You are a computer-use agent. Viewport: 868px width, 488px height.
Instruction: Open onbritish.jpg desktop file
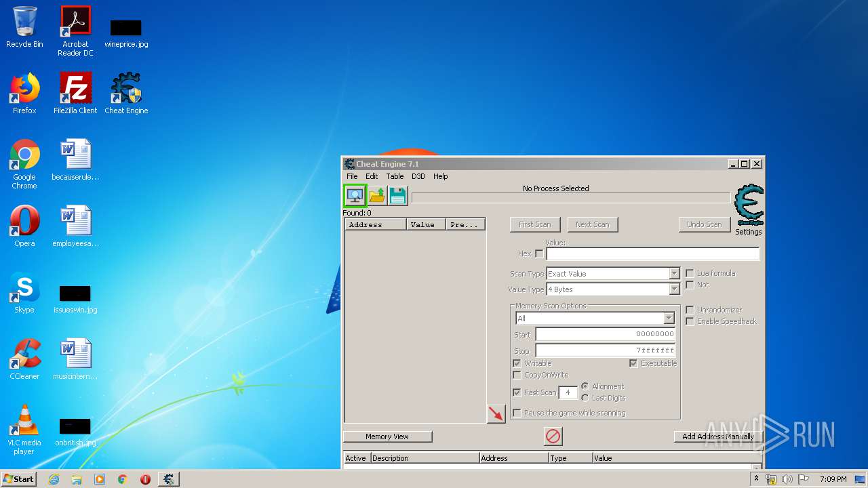(x=75, y=431)
